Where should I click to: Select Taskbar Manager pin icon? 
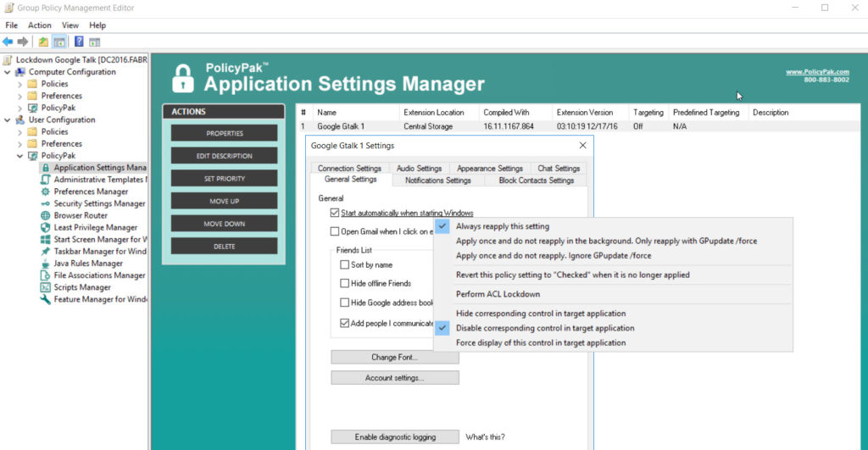(46, 252)
